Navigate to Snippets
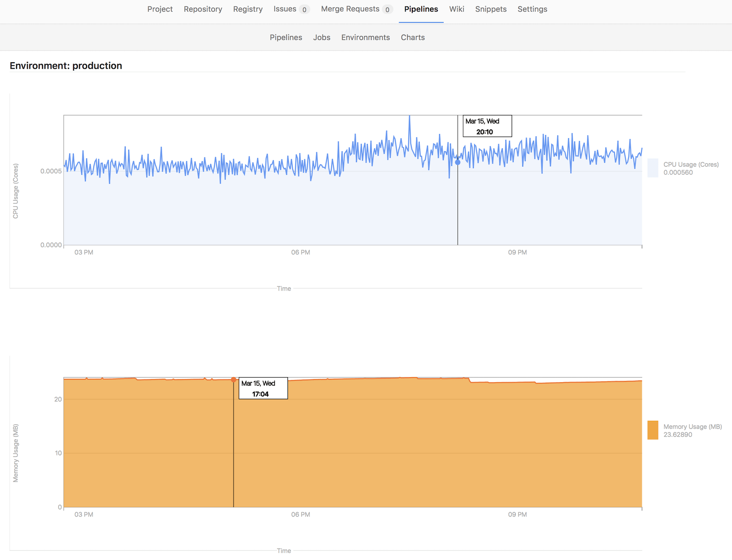The image size is (732, 560). point(490,9)
